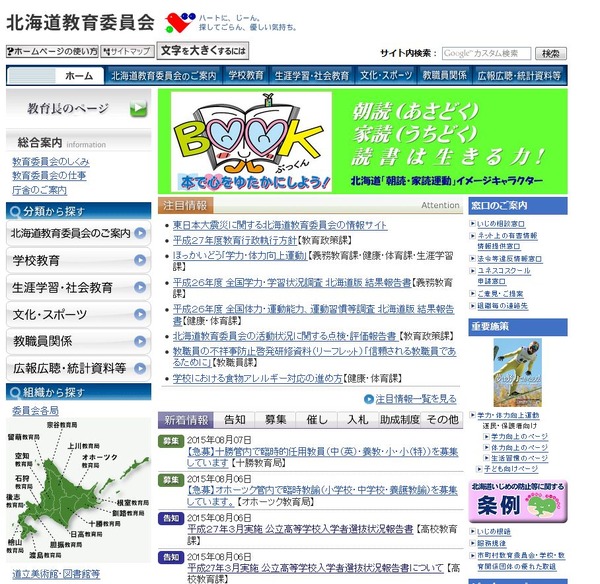The width and height of the screenshot is (600, 584).
Task: Open 服務規律 link
Action: pos(491,543)
